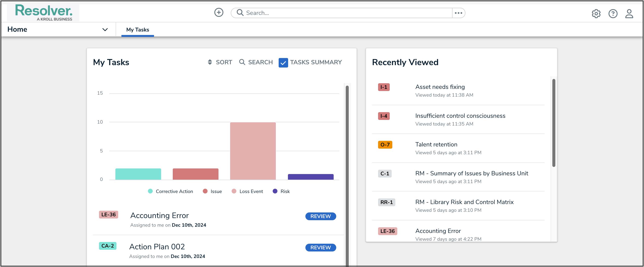Image resolution: width=644 pixels, height=267 pixels.
Task: Open recently viewed Talent retention item
Action: tap(436, 144)
